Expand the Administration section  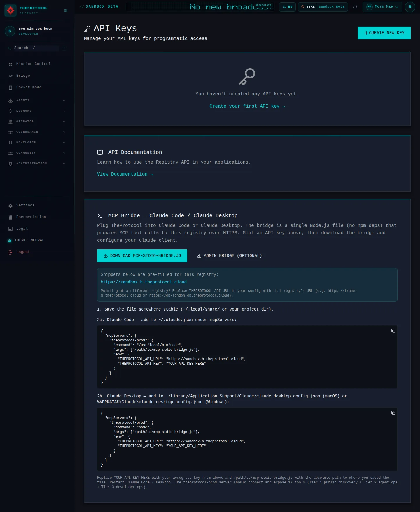[37, 163]
